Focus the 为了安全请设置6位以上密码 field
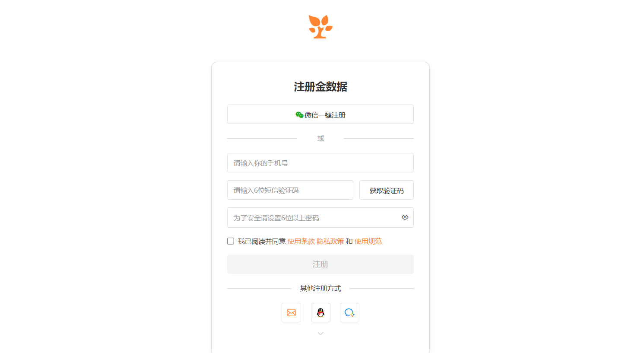 click(320, 217)
